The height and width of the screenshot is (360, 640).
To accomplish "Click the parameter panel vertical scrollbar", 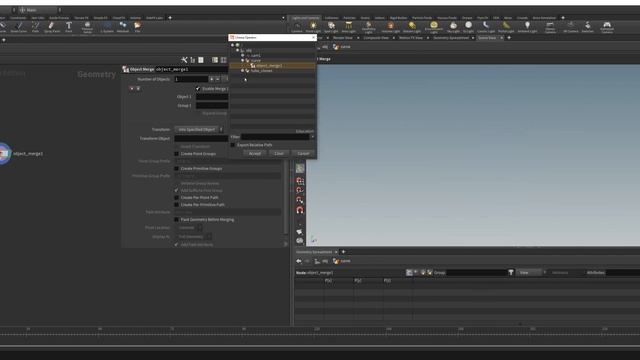I will click(x=286, y=196).
